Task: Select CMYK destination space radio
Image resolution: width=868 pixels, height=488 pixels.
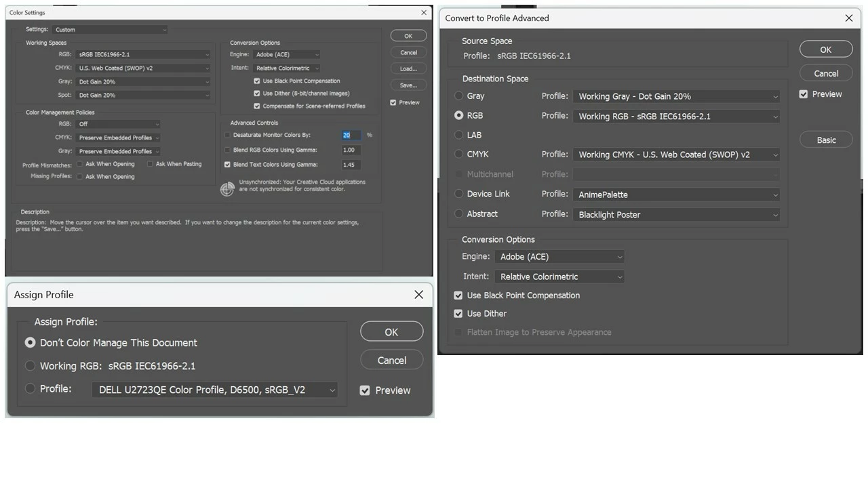Action: (459, 155)
